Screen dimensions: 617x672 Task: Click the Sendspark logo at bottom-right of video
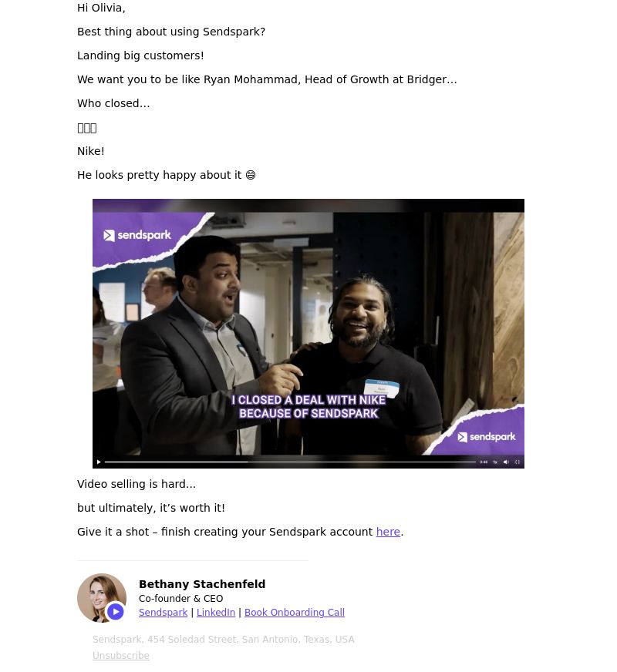click(486, 437)
